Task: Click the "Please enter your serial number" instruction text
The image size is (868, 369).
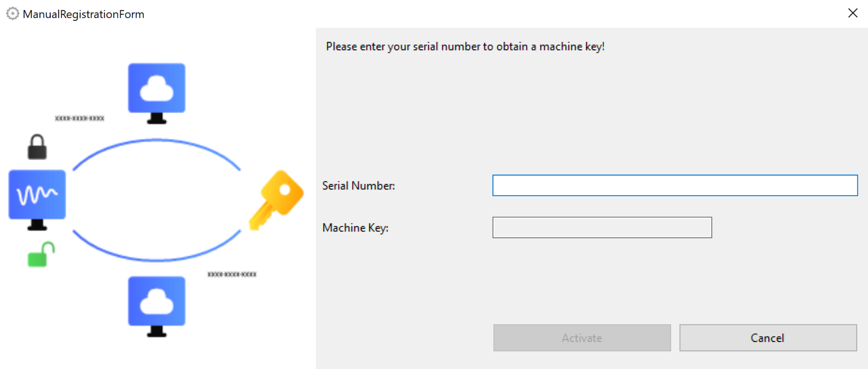Action: [x=465, y=47]
